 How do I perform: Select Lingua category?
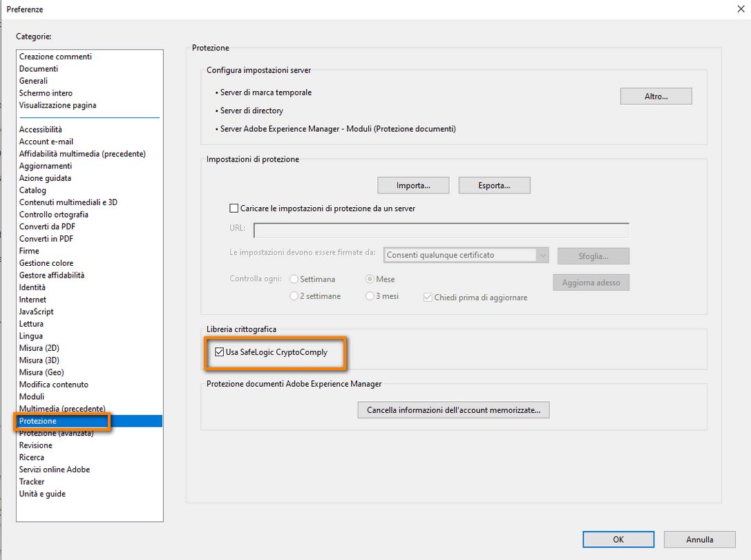coord(30,336)
